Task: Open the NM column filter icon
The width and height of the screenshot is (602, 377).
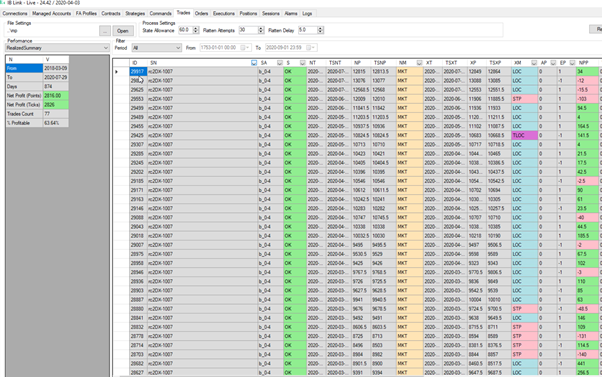Action: click(x=419, y=63)
